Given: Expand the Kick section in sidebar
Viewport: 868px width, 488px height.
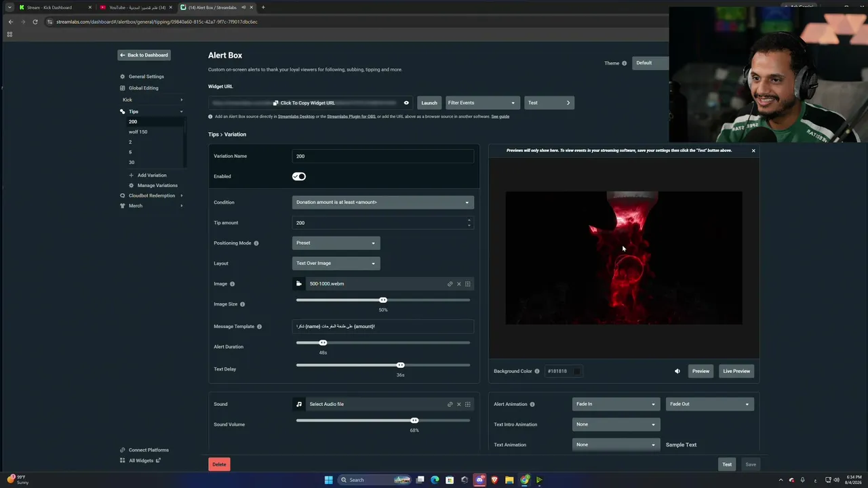Looking at the screenshot, I should [152, 100].
